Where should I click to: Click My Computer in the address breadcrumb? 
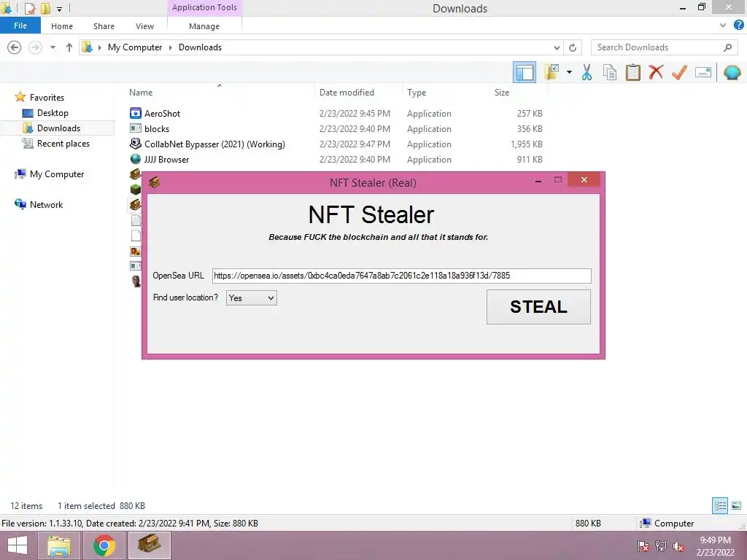pos(135,47)
